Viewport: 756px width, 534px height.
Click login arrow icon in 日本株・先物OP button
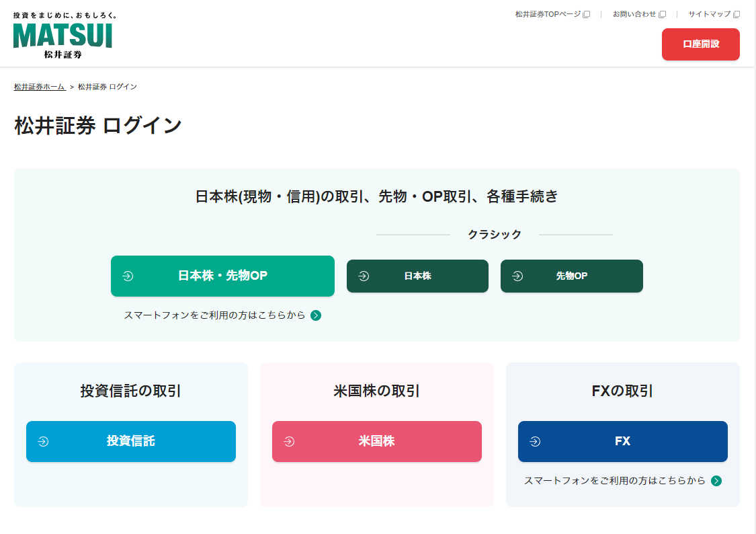tap(128, 276)
